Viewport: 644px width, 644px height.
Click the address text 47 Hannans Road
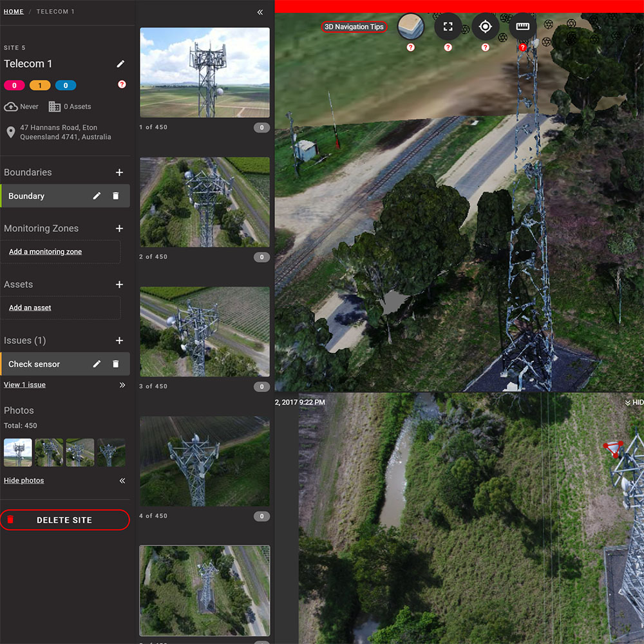(65, 132)
